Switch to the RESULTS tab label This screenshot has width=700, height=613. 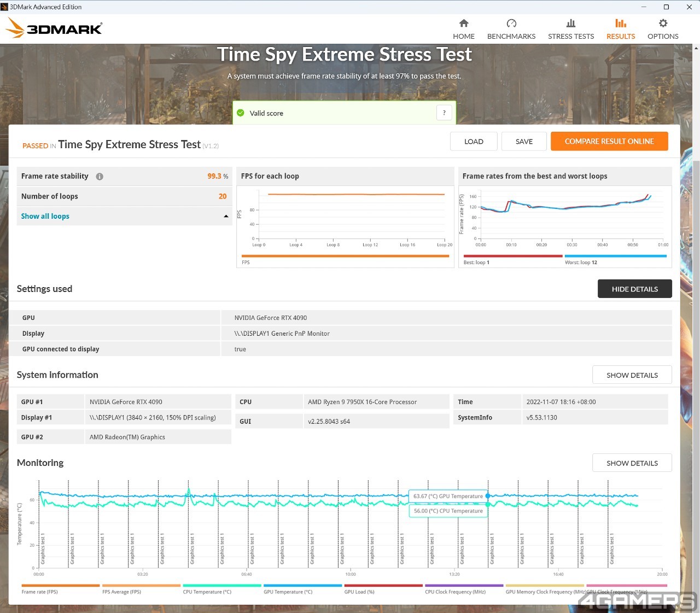(x=621, y=36)
